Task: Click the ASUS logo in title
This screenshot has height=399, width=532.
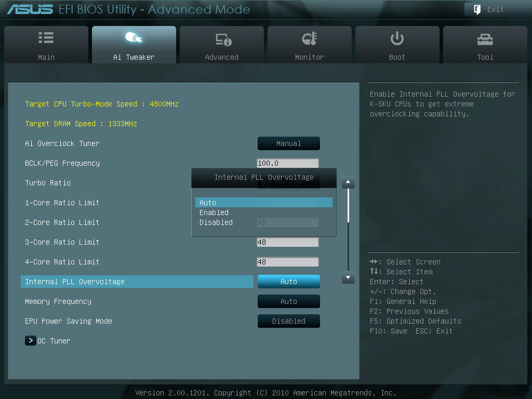Action: (30, 9)
